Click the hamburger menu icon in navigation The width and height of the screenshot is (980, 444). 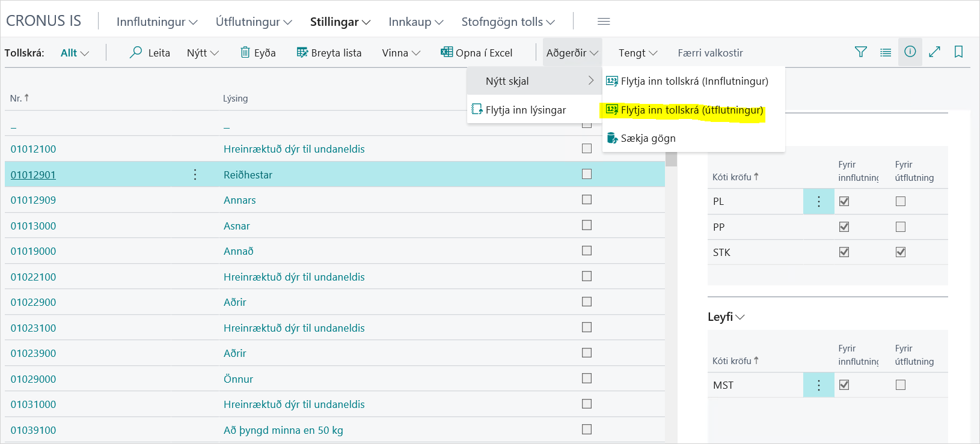pos(604,22)
